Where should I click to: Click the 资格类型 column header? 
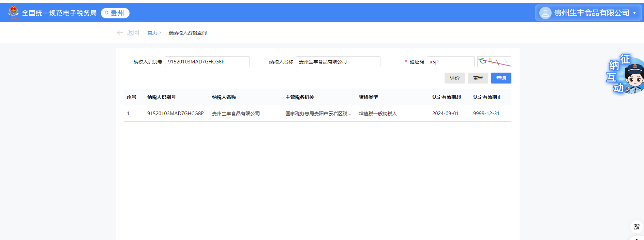368,97
